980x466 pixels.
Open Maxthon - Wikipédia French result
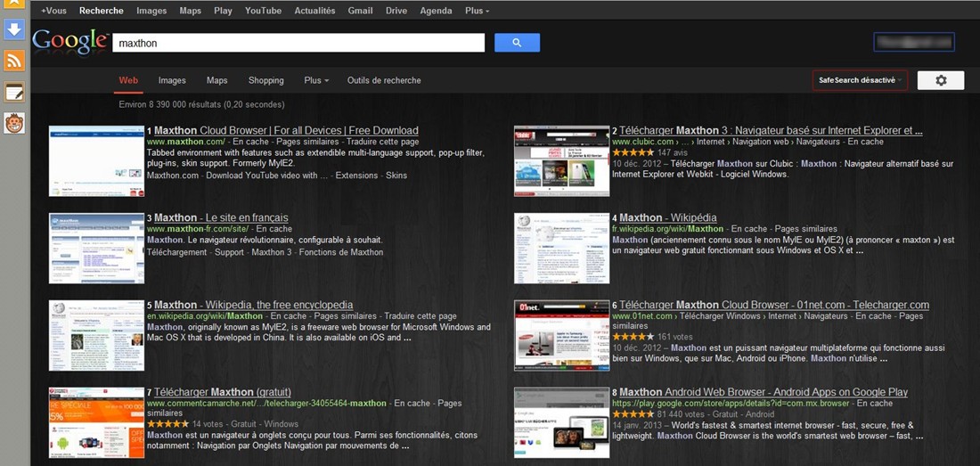(667, 217)
